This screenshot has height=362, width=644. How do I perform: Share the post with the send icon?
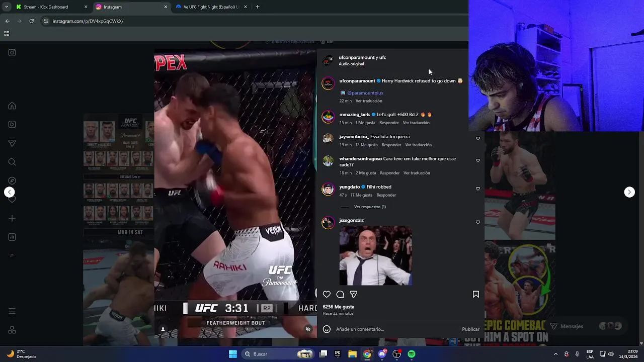(x=354, y=295)
